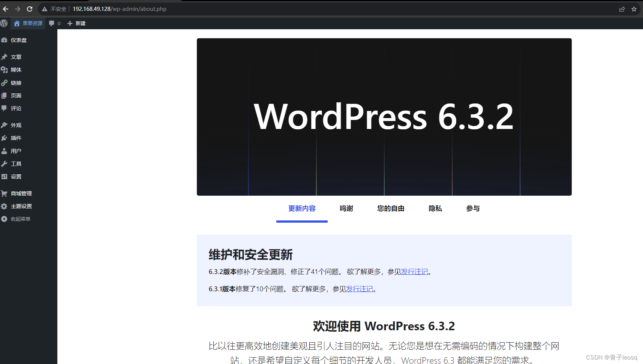
Task: Click the chain link icon for 链接
Action: [4, 83]
